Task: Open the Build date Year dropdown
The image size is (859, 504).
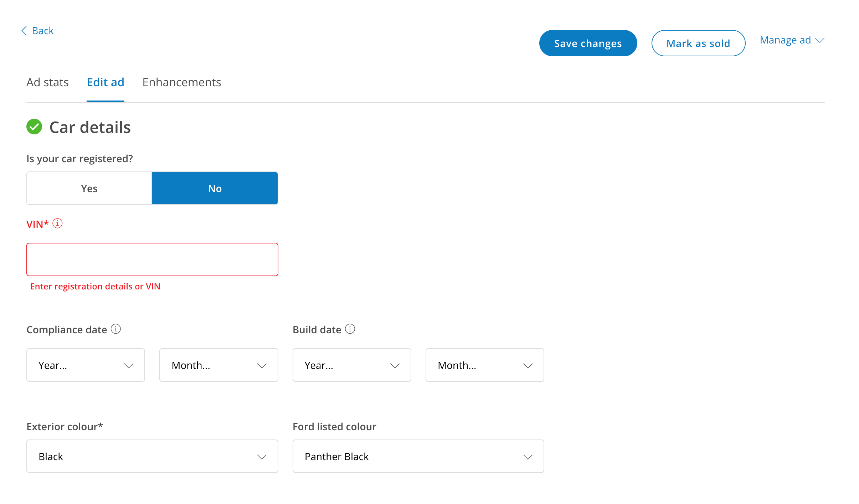Action: 352,365
